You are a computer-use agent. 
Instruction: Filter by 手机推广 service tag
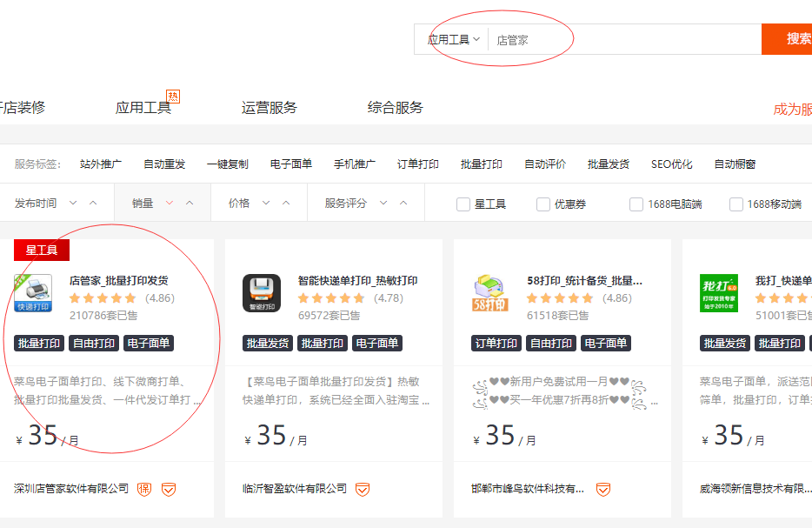point(354,164)
